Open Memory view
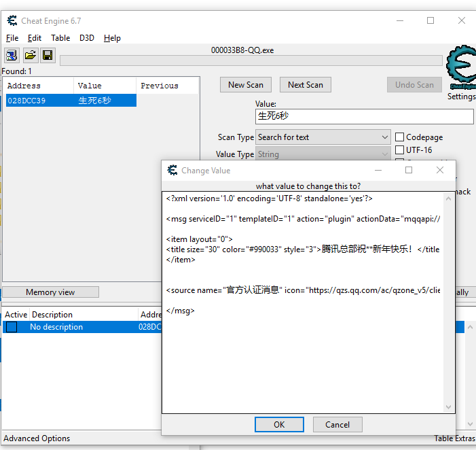Viewport: 476px width, 450px height. pos(50,292)
